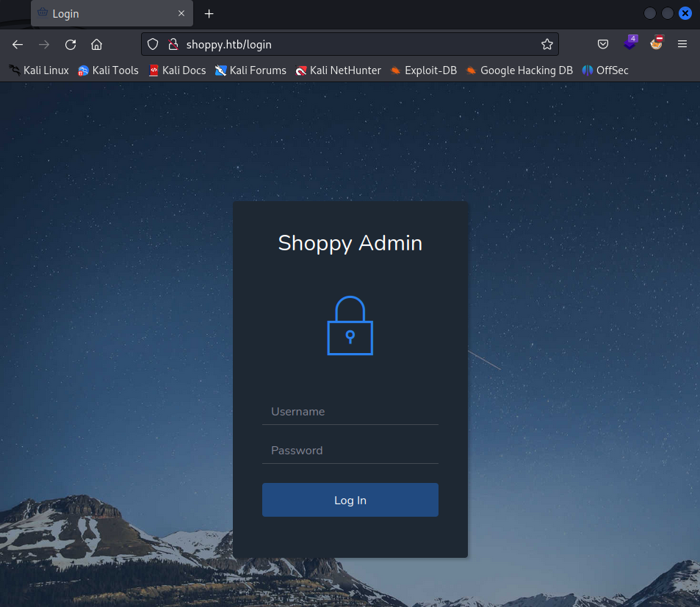Open the Cookie Editor extension icon
Image resolution: width=700 pixels, height=607 pixels.
click(x=657, y=43)
